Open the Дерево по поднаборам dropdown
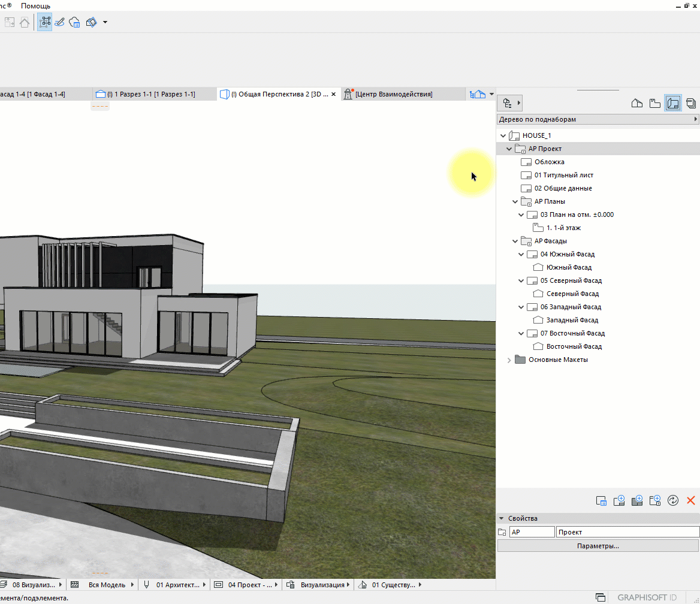The width and height of the screenshot is (700, 604). 598,119
